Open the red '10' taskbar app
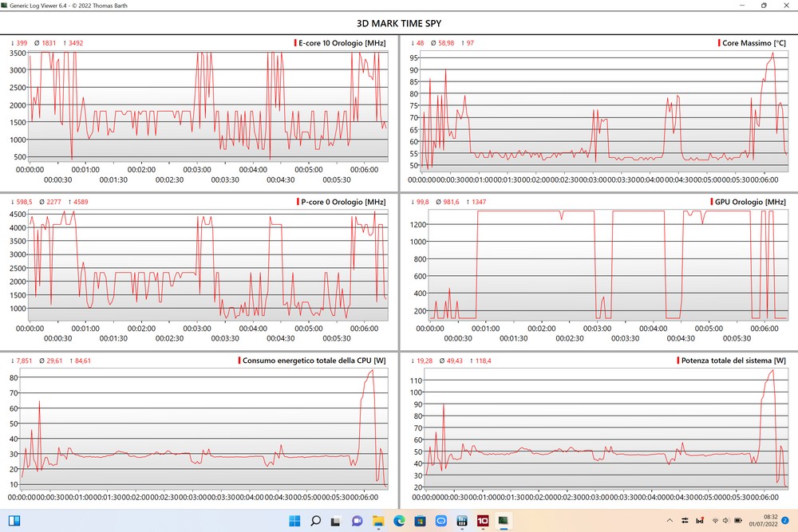This screenshot has width=798, height=532. [483, 521]
